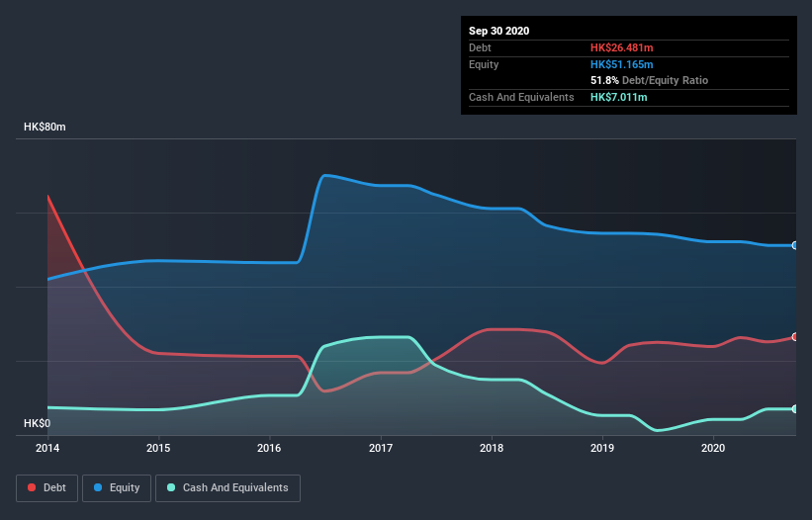Click the HK$51.165m equity value
The width and height of the screenshot is (812, 520).
pos(621,64)
